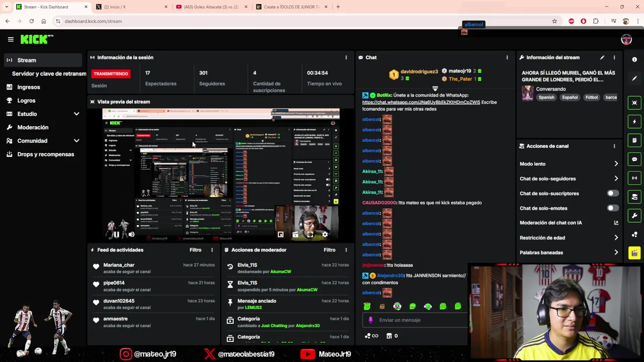Viewport: 644px width, 362px height.
Task: Open the profile avatar menu at top right
Action: click(626, 40)
